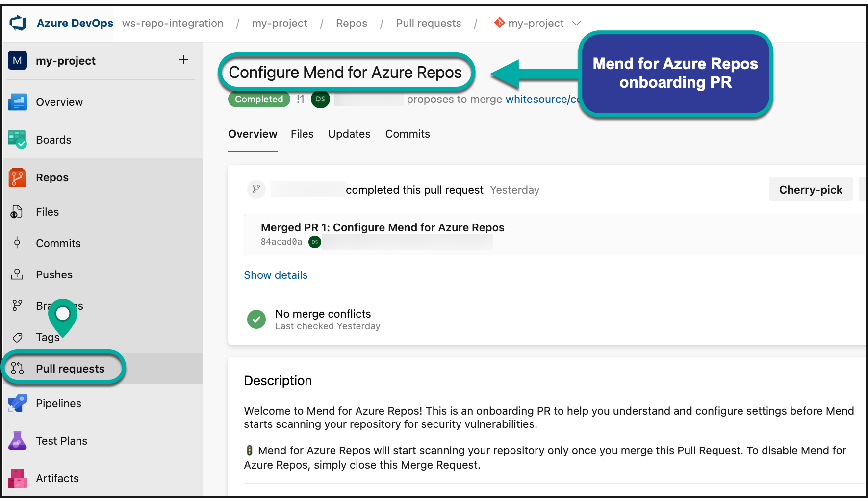Open the Commits tab of the pull request
The height and width of the screenshot is (498, 868).
coord(408,134)
